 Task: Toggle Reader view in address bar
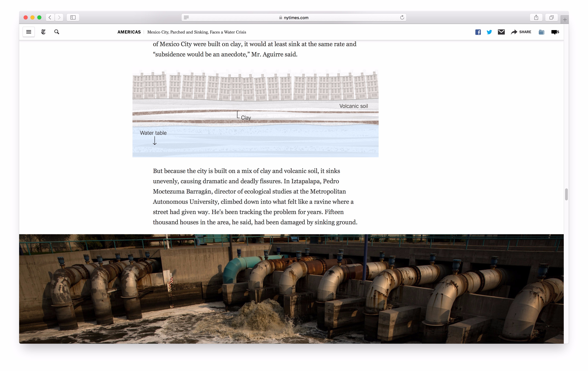(186, 17)
